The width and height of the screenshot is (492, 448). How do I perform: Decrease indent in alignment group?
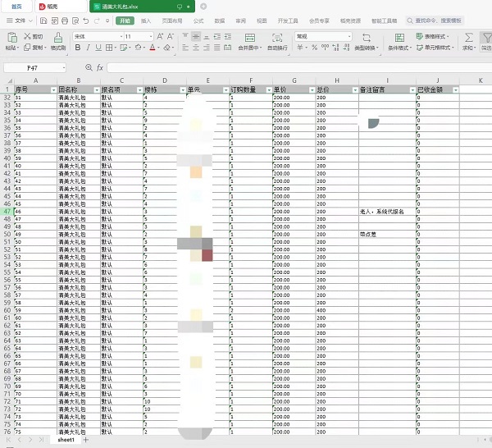click(217, 36)
